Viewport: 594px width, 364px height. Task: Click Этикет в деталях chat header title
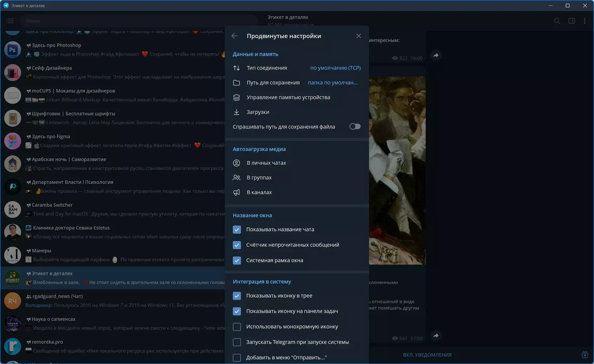pos(288,17)
